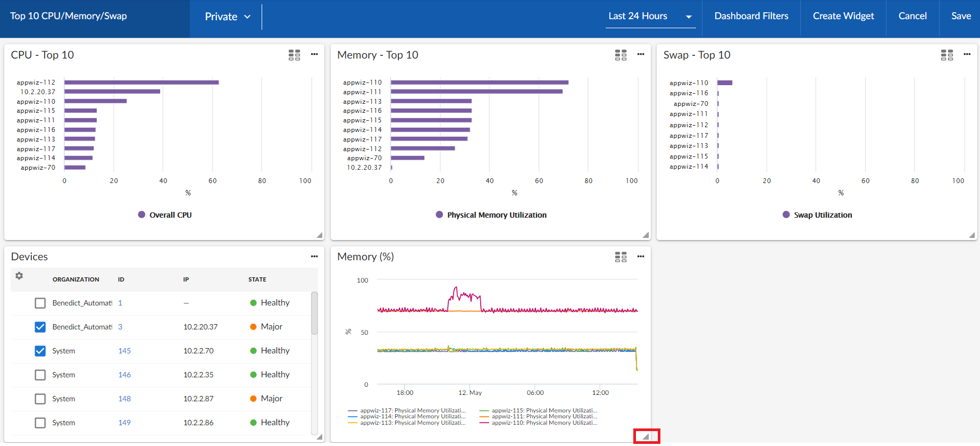The height and width of the screenshot is (446, 980).
Task: Open Dashboard Filters
Action: coord(751,16)
